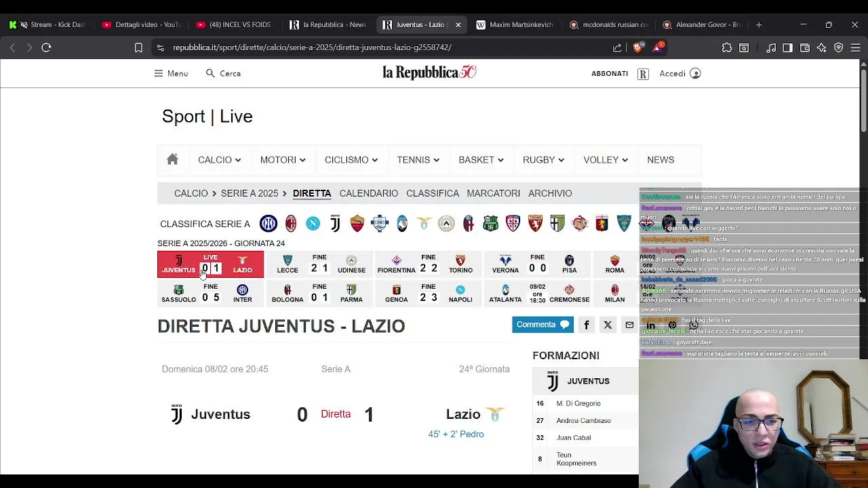Open the Parma crest in Classifica row

[557, 224]
